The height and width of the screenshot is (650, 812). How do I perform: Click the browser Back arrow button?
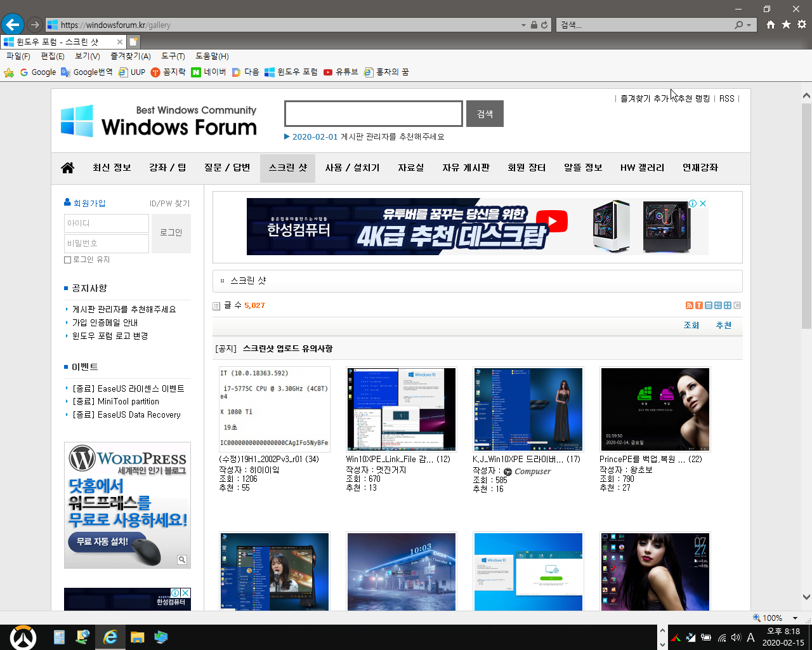click(x=12, y=25)
